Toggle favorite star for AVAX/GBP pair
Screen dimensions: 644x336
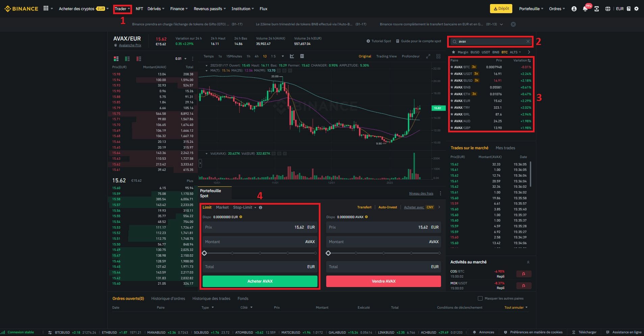coord(452,128)
